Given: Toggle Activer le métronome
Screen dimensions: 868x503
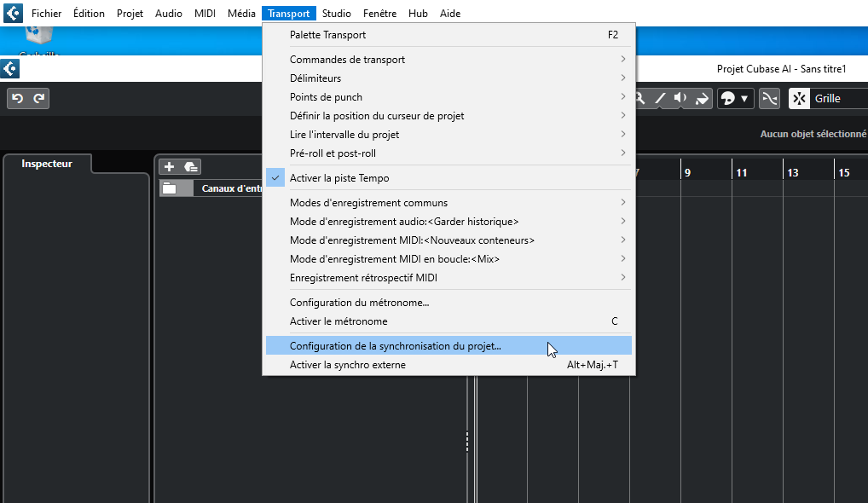Looking at the screenshot, I should pos(339,321).
